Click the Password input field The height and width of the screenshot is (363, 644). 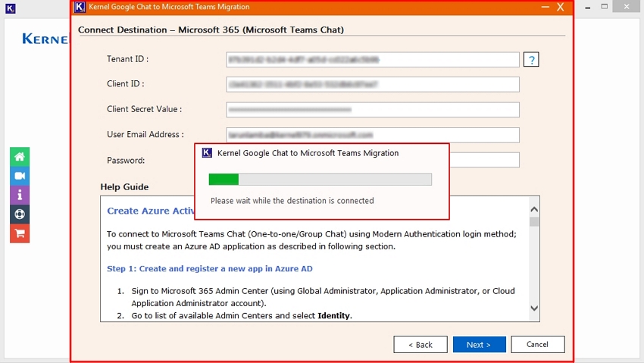[x=485, y=160]
